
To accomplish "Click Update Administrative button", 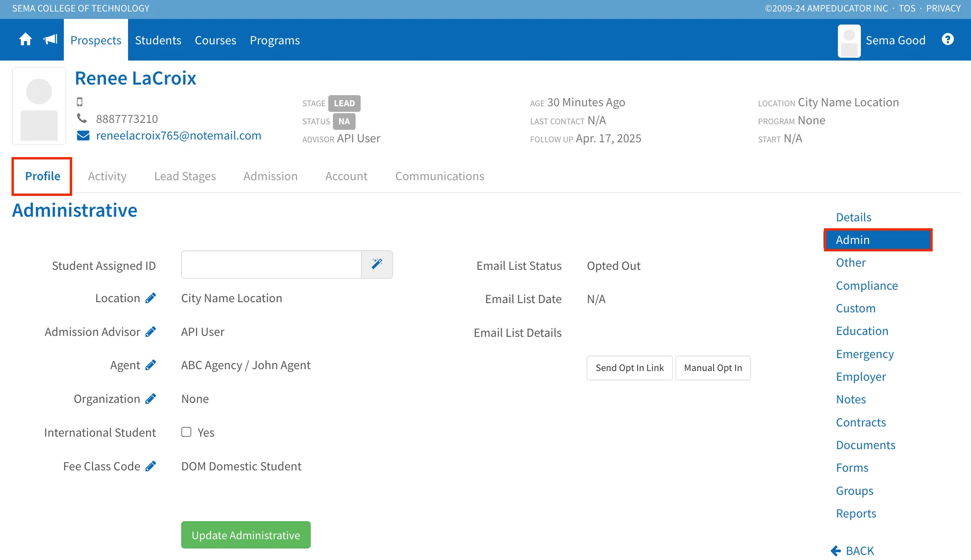I will point(246,535).
